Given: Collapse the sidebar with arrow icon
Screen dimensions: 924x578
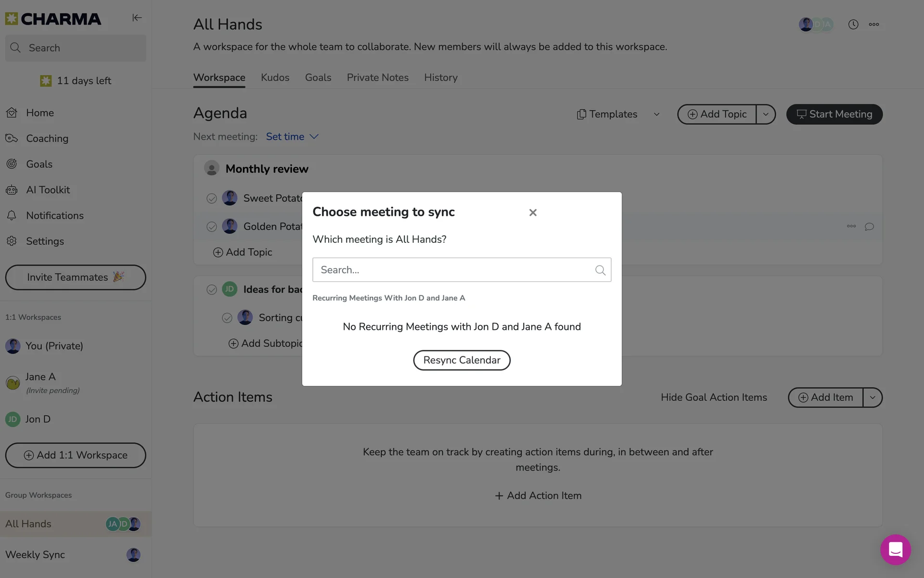Looking at the screenshot, I should (x=137, y=18).
